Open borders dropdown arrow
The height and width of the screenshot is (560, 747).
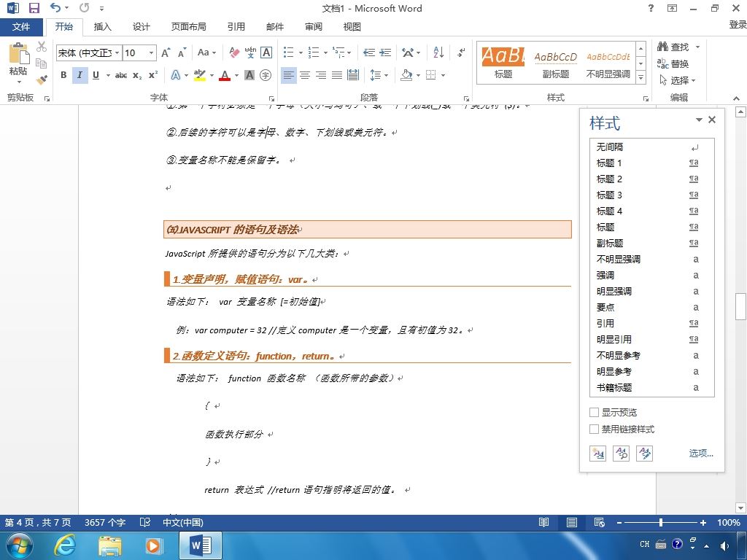point(443,75)
